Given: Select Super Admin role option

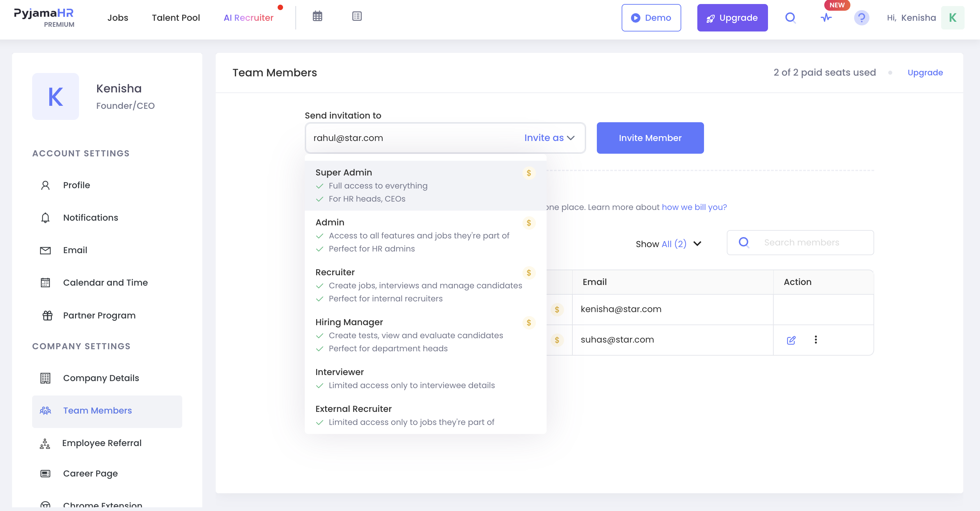Looking at the screenshot, I should point(425,186).
